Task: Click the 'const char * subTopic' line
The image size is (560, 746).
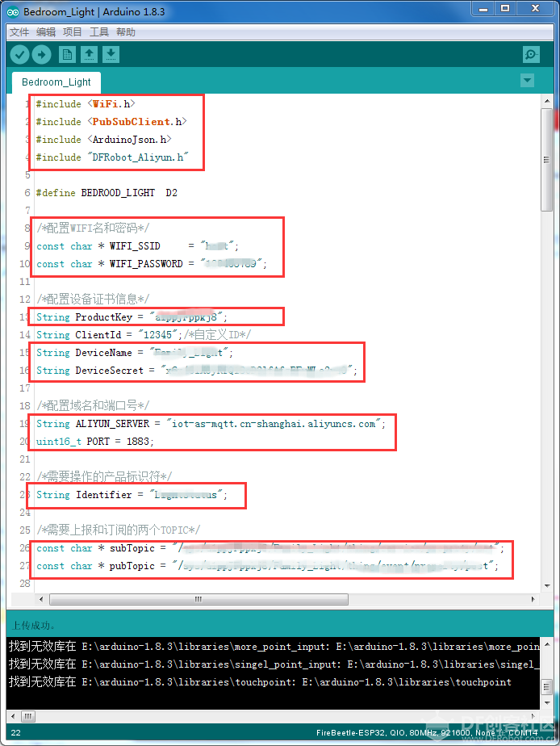Action: coord(270,548)
